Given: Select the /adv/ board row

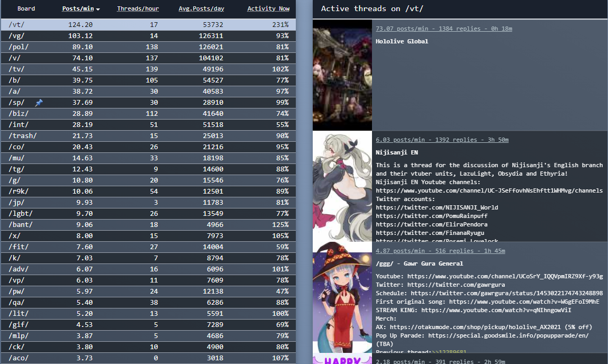Looking at the screenshot, I should tap(148, 269).
